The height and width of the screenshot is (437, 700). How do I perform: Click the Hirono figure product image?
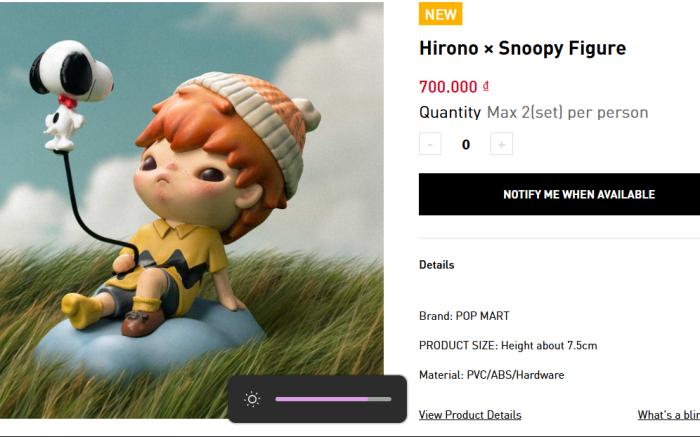(x=192, y=210)
